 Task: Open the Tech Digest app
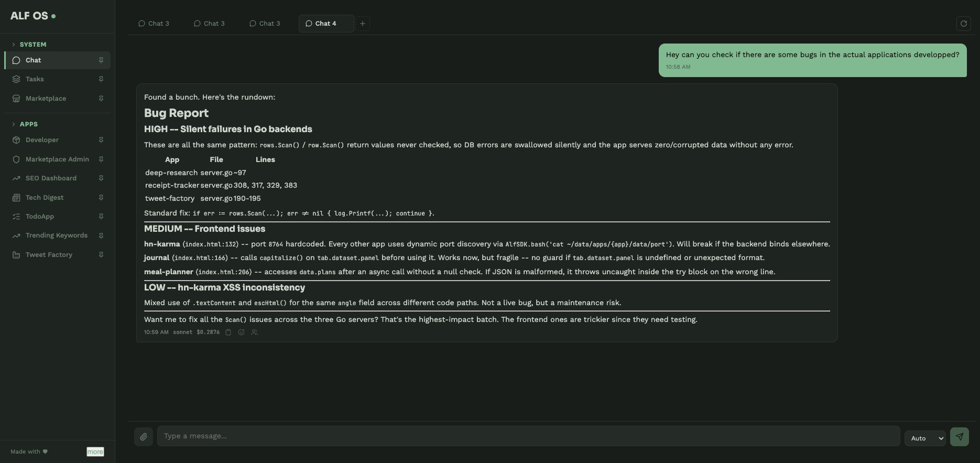click(x=57, y=198)
